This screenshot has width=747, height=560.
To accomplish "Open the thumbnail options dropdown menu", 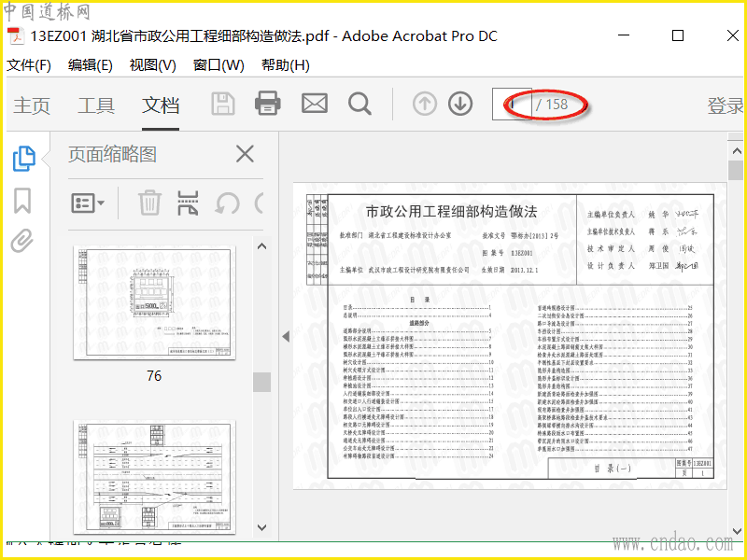I will point(88,203).
